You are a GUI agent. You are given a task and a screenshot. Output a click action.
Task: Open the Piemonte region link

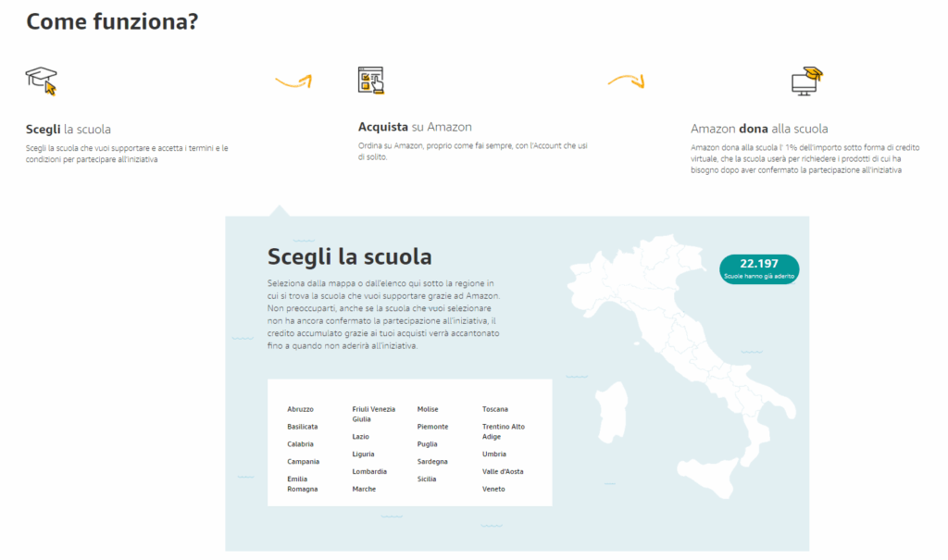pyautogui.click(x=432, y=427)
